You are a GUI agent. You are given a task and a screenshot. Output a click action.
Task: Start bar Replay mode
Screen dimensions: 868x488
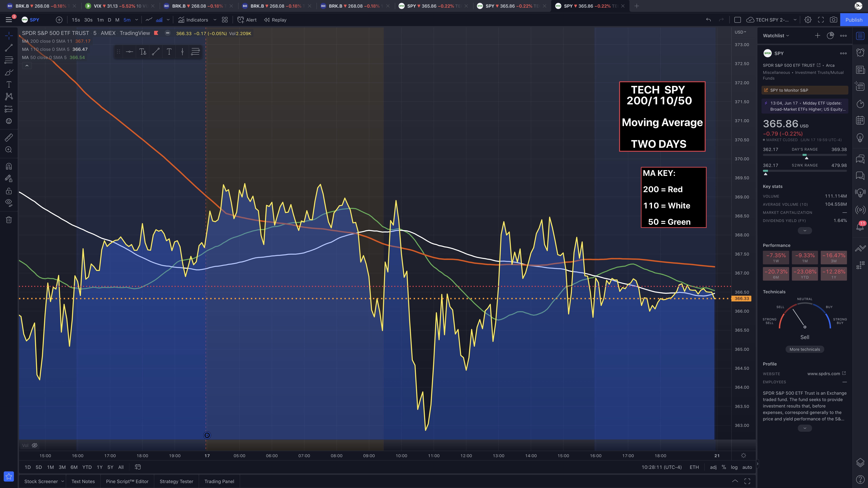click(275, 20)
